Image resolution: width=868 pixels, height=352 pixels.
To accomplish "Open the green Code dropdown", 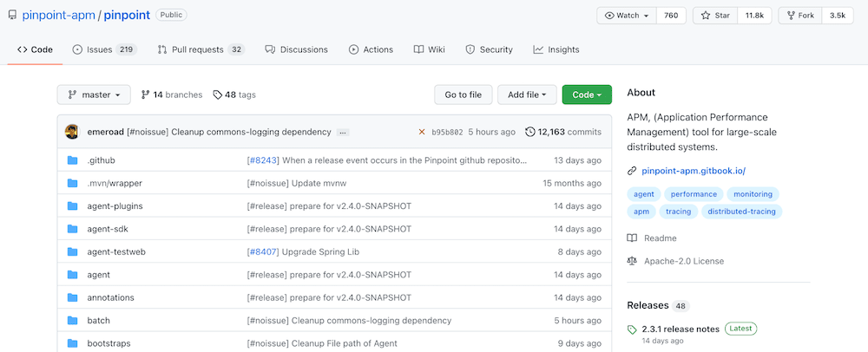I will (587, 95).
